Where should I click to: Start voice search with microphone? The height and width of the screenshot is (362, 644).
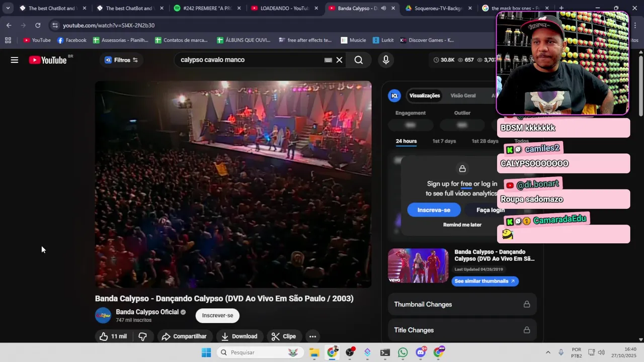[x=386, y=60]
